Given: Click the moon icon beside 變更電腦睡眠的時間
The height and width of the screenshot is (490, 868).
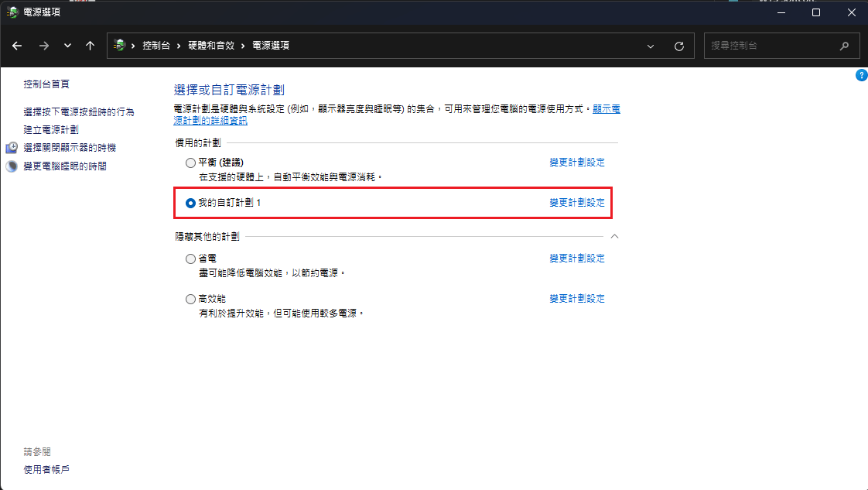Looking at the screenshot, I should tap(12, 166).
